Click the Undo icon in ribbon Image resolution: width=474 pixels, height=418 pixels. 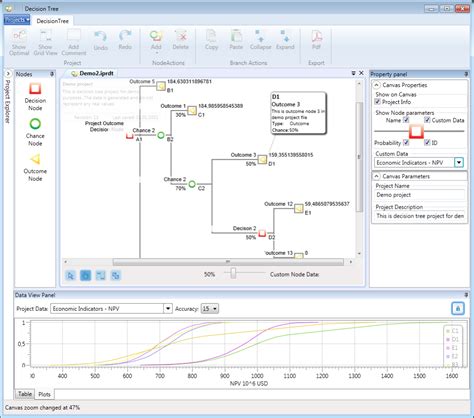tap(100, 37)
